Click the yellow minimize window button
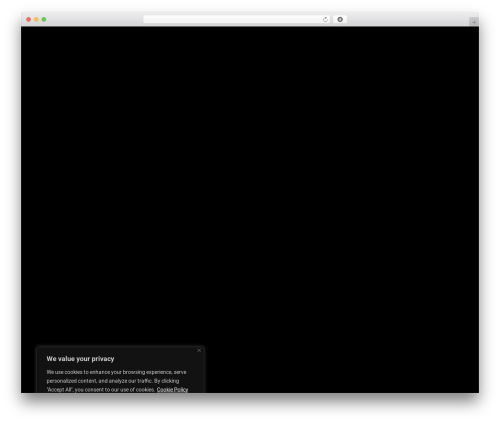This screenshot has width=500, height=423. click(x=36, y=19)
